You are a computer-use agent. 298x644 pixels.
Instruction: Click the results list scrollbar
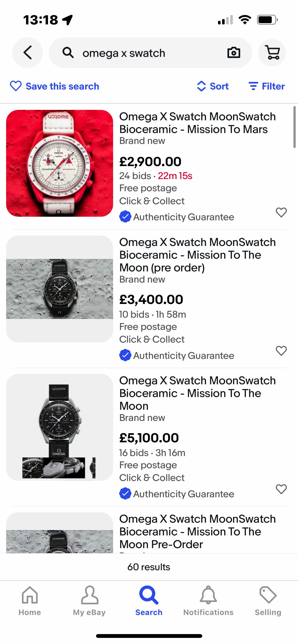294,127
